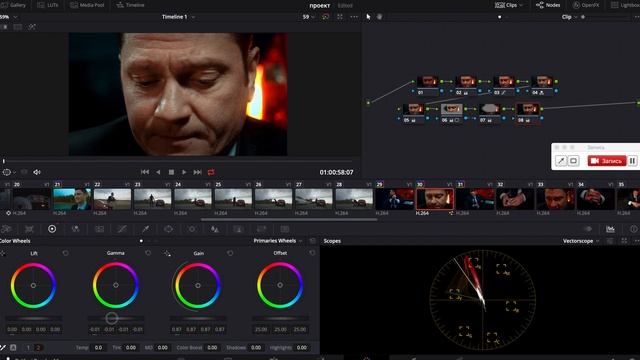Open the Tracker palette
640x360 pixels.
point(192,229)
